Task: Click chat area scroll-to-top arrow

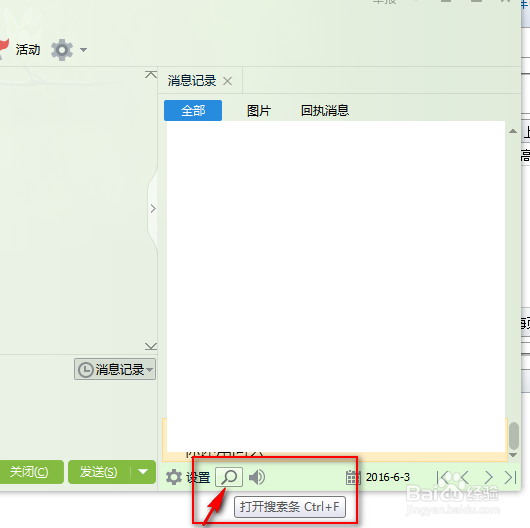Action: pos(151,74)
